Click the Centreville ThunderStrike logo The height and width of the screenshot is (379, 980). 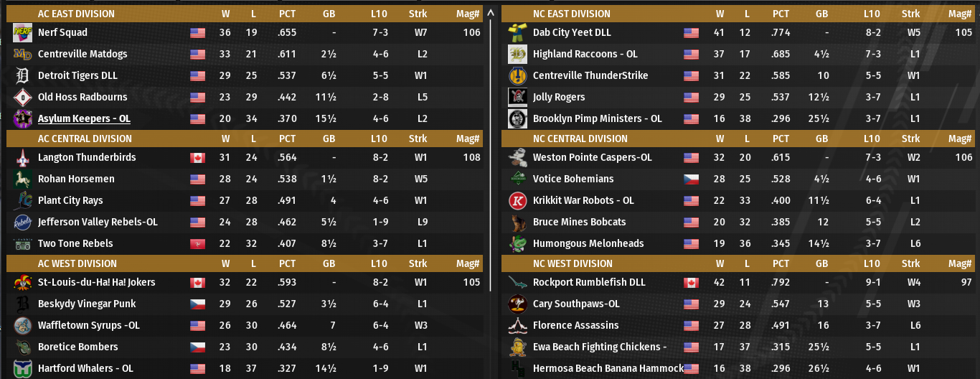pos(517,75)
